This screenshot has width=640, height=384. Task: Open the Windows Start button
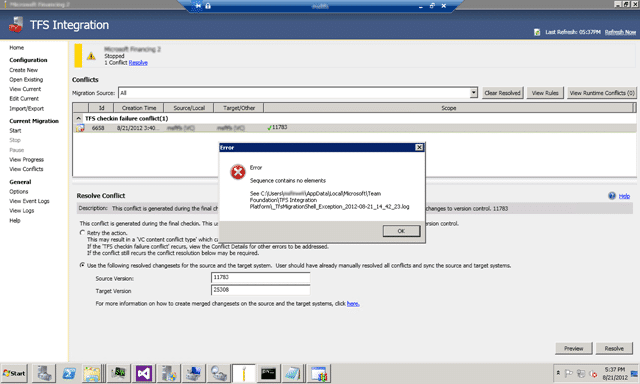pyautogui.click(x=14, y=373)
